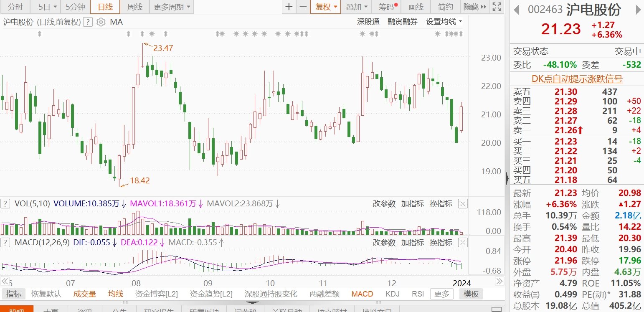
Task: Open 设置均线 dropdown
Action: pyautogui.click(x=444, y=22)
